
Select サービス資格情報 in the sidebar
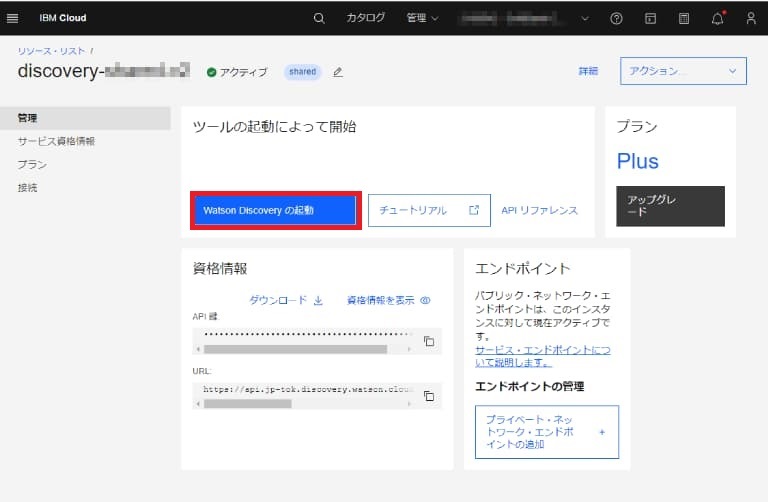click(56, 141)
